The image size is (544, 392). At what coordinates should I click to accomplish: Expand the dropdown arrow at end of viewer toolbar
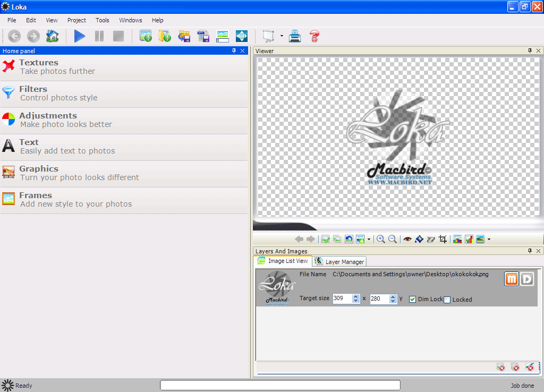pyautogui.click(x=489, y=239)
